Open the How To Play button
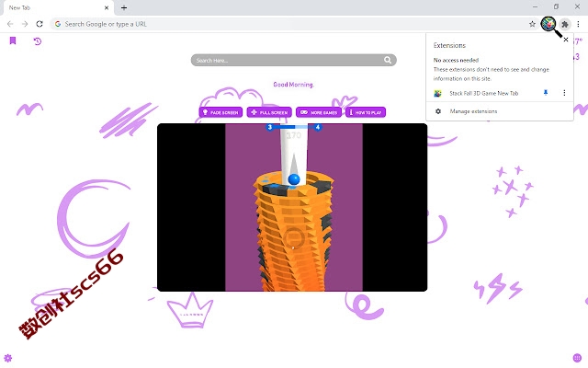The height and width of the screenshot is (368, 588). tap(366, 112)
